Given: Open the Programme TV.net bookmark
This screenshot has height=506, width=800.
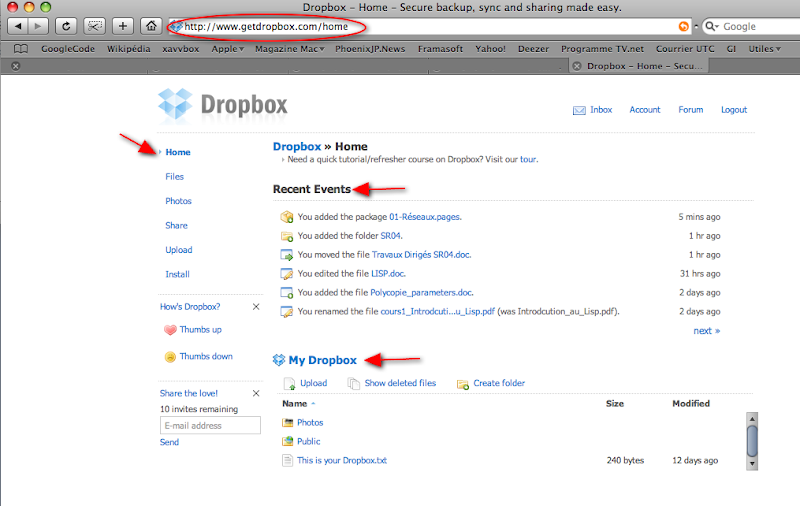Looking at the screenshot, I should click(x=603, y=49).
